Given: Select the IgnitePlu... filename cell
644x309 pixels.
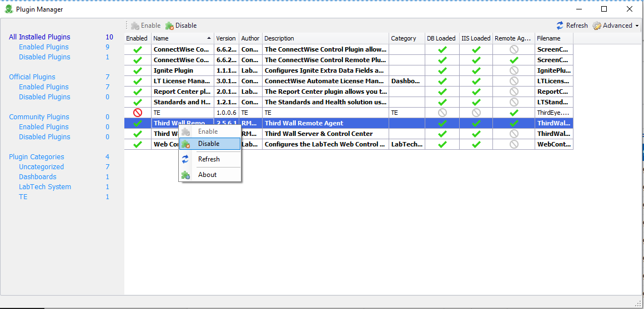Looking at the screenshot, I should click(x=554, y=70).
